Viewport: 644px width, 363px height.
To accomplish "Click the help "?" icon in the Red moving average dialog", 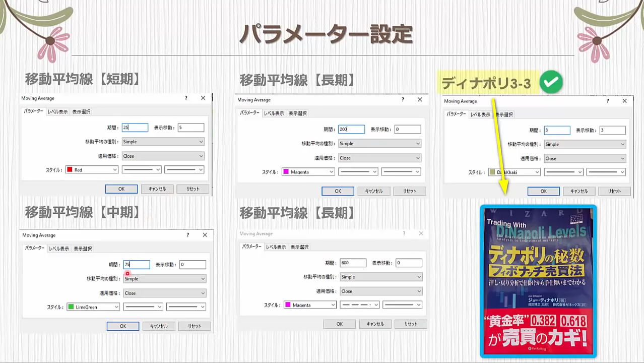I will (x=186, y=98).
